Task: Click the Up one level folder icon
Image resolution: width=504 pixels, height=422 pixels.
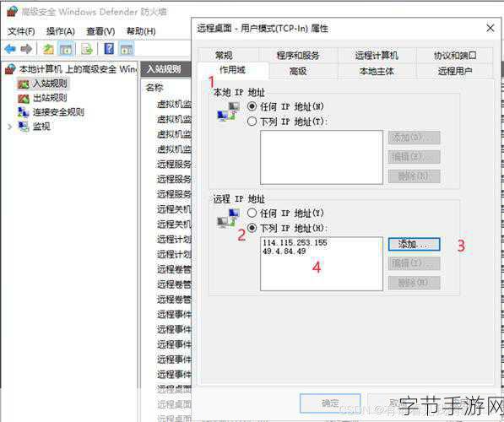Action: [48, 49]
